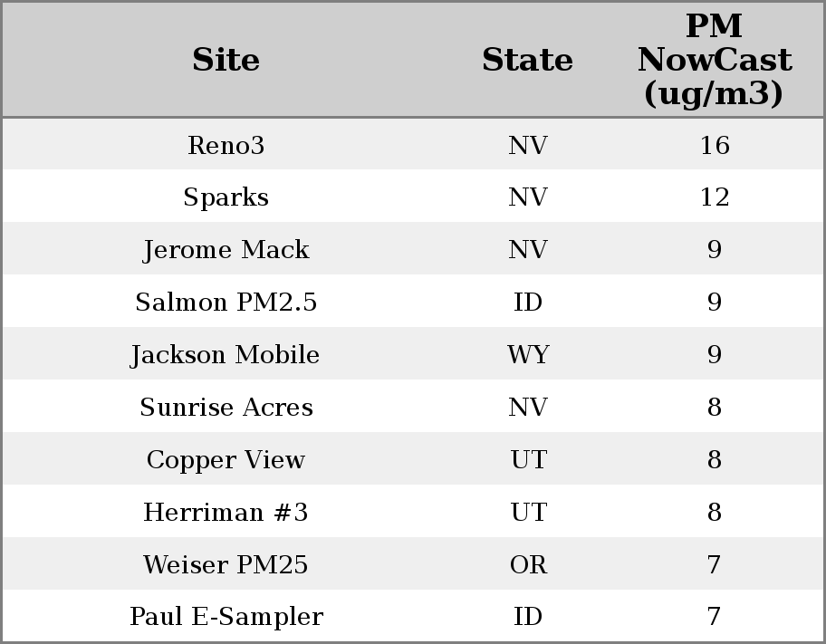The image size is (826, 644).
Task: Click the state cell in the Reno3 row
Action: tap(528, 146)
